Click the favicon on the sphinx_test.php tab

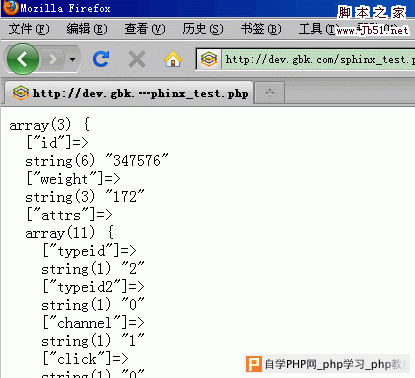coord(21,93)
